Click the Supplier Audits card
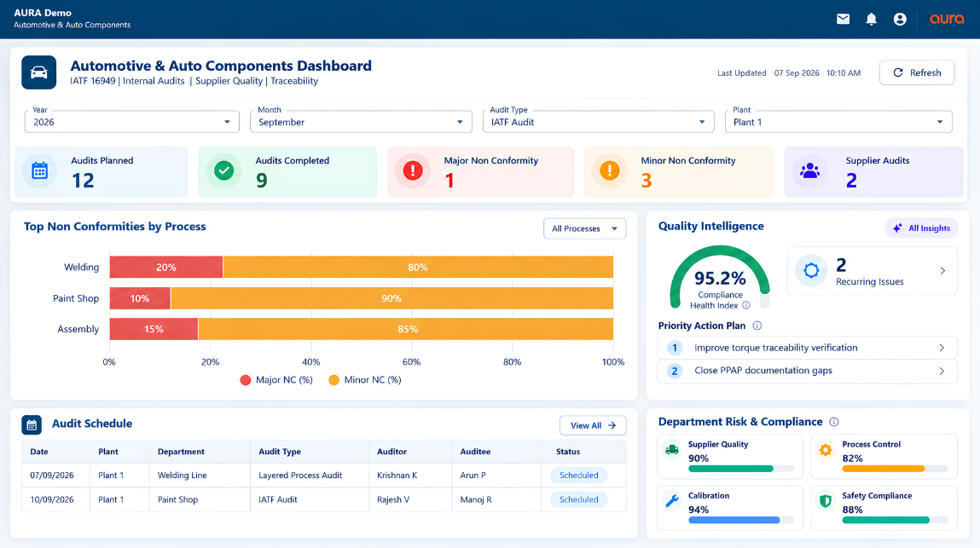The height and width of the screenshot is (548, 980). pyautogui.click(x=873, y=172)
